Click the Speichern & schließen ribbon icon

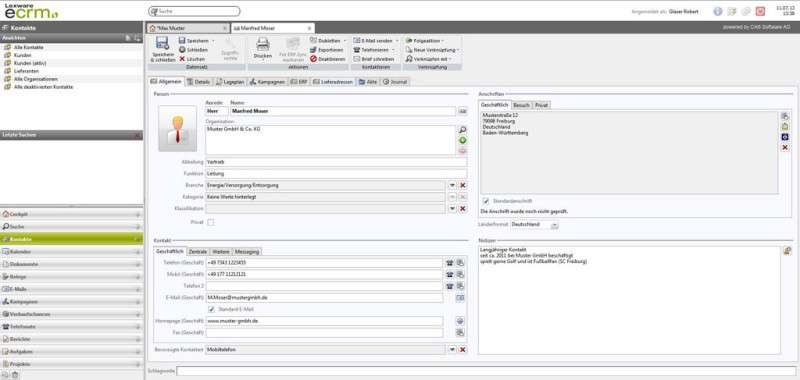(x=162, y=43)
